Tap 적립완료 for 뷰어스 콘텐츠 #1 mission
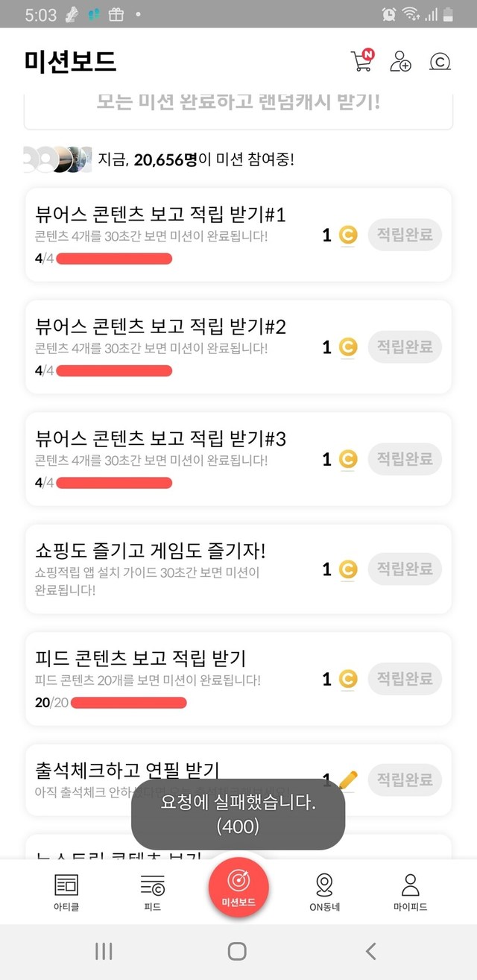The image size is (477, 980). (405, 235)
